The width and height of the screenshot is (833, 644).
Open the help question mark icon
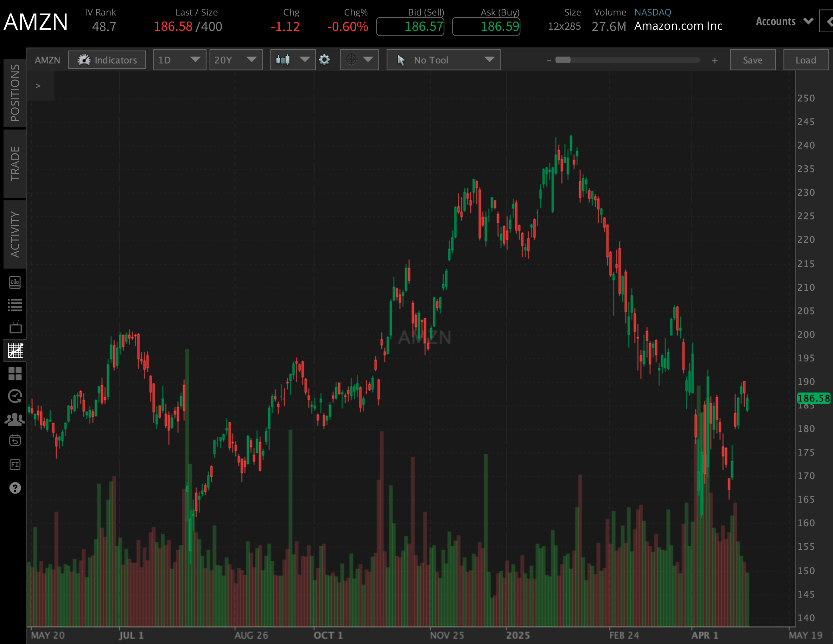point(15,488)
